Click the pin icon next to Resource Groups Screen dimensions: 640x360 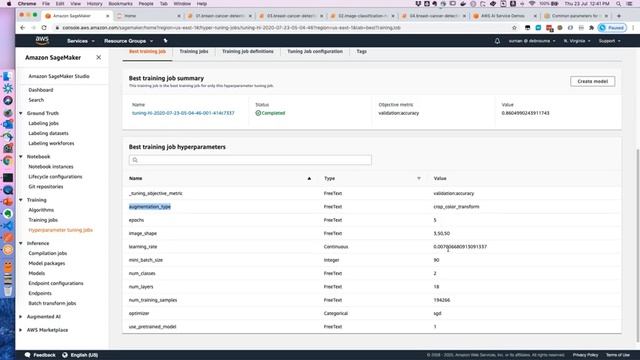point(165,41)
